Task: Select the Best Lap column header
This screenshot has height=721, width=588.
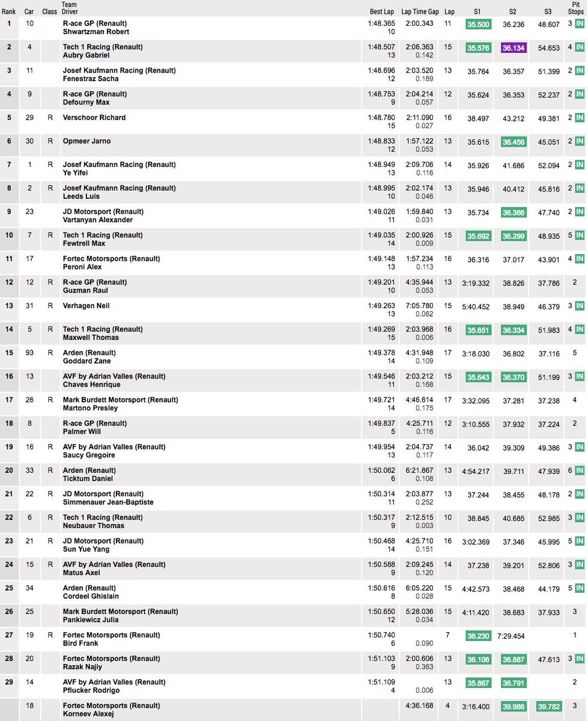Action: click(x=381, y=11)
